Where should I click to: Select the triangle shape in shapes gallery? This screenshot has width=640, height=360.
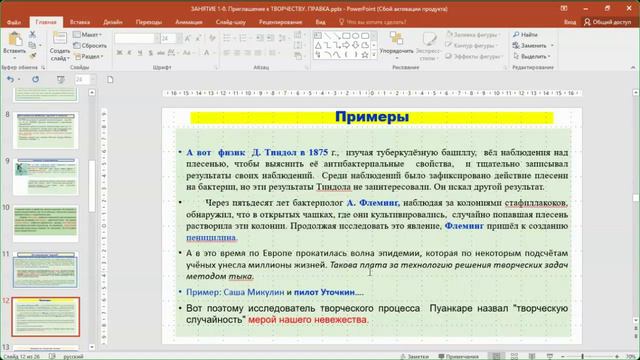click(318, 45)
